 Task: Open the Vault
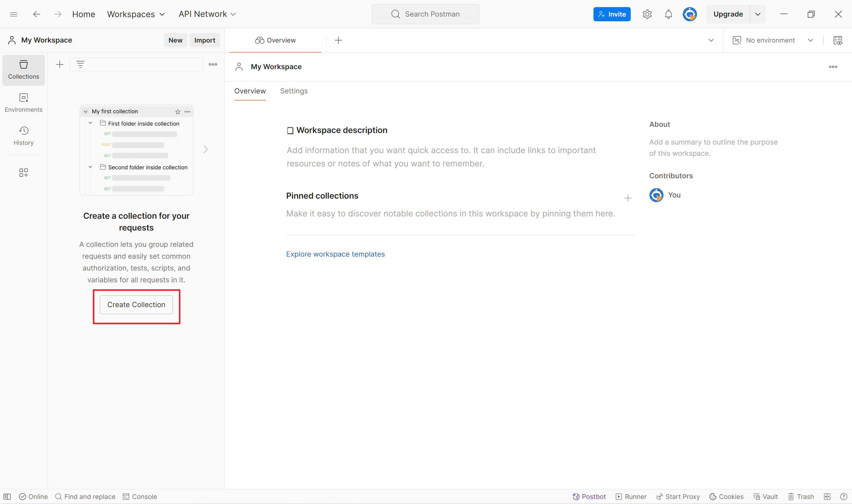pos(766,497)
